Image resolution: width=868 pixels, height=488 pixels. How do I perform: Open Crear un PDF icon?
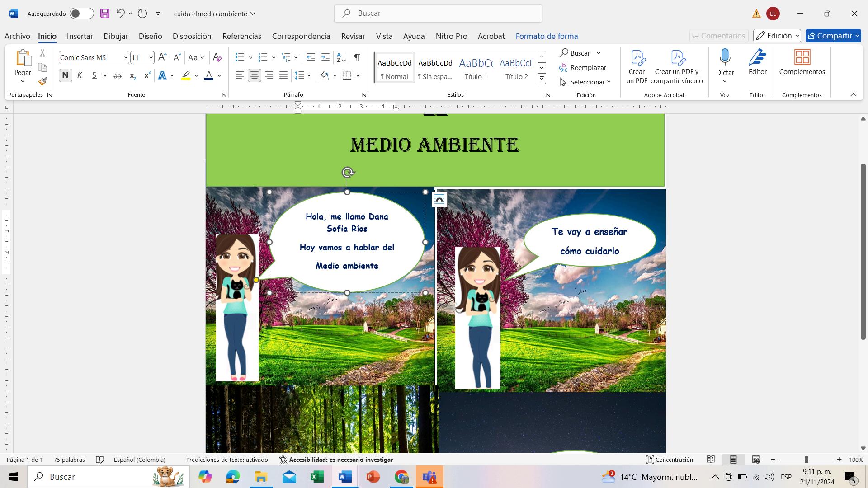click(x=637, y=67)
